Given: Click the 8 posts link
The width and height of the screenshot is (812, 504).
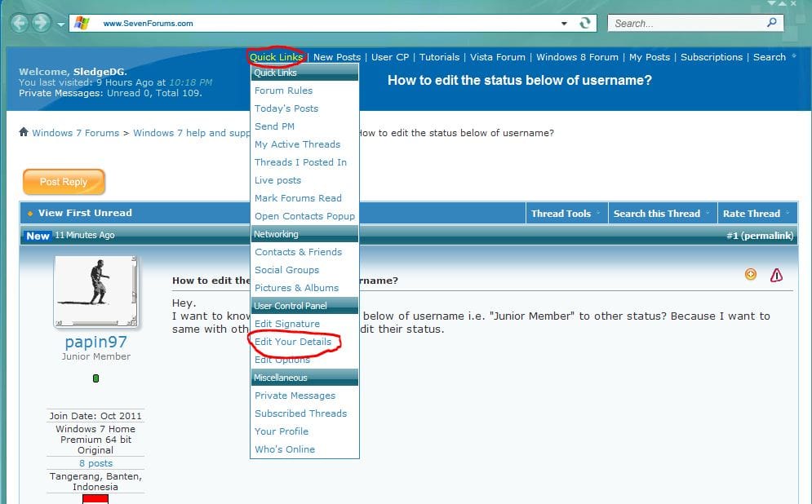Looking at the screenshot, I should [95, 463].
